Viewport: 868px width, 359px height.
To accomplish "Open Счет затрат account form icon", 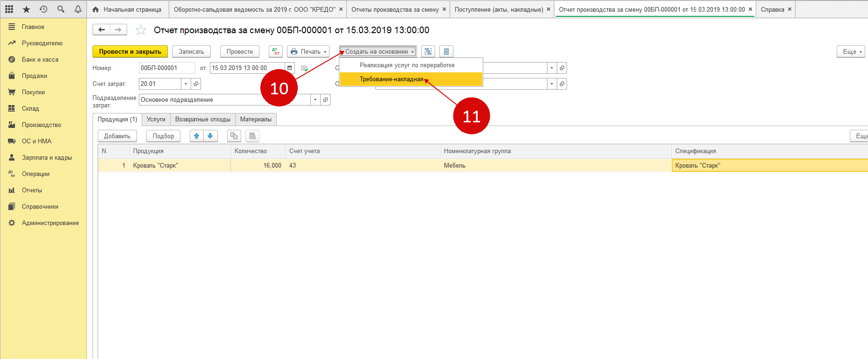I will pyautogui.click(x=196, y=84).
